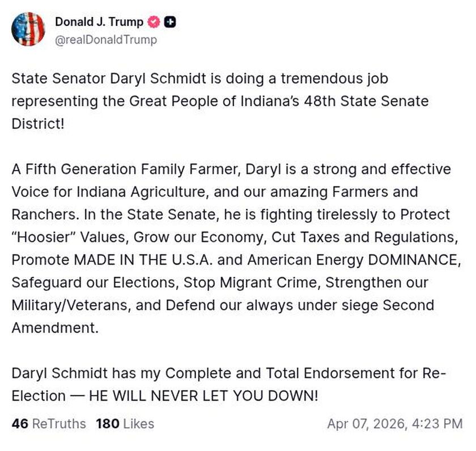
Task: Show the 180 Likes list
Action: (x=125, y=423)
